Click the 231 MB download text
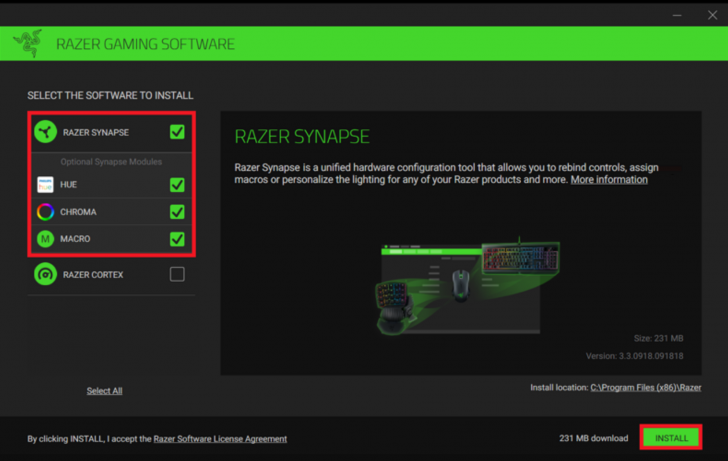728x461 pixels. pyautogui.click(x=593, y=438)
